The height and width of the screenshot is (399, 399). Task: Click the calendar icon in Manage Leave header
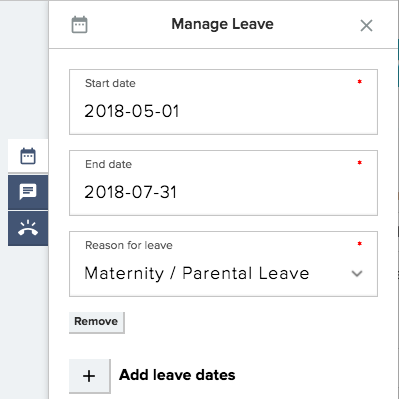80,25
